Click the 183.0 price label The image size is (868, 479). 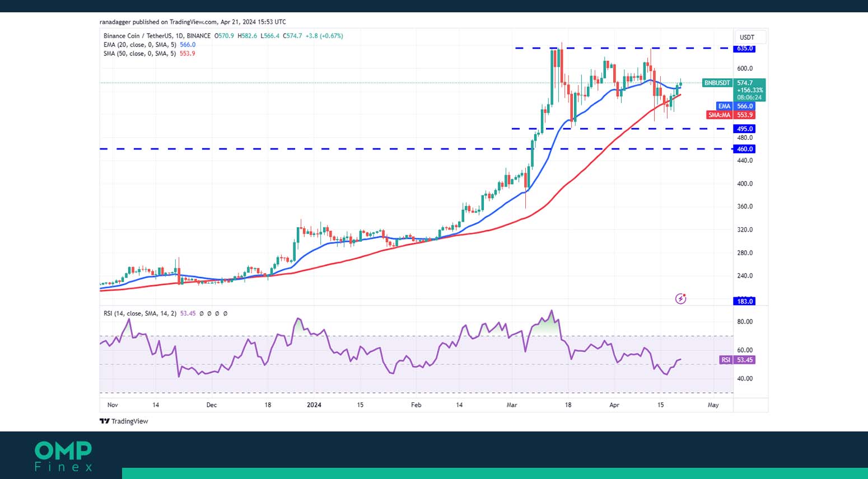pos(745,301)
